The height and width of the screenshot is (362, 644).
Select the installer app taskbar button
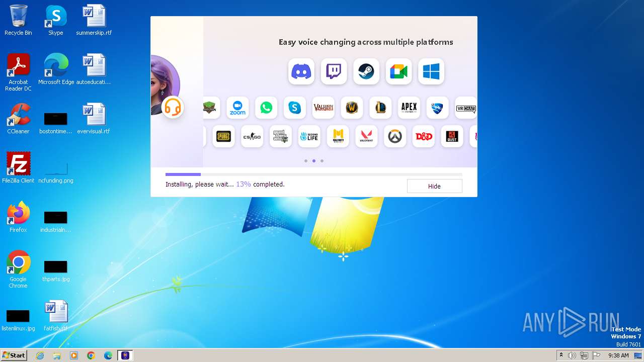tap(125, 355)
